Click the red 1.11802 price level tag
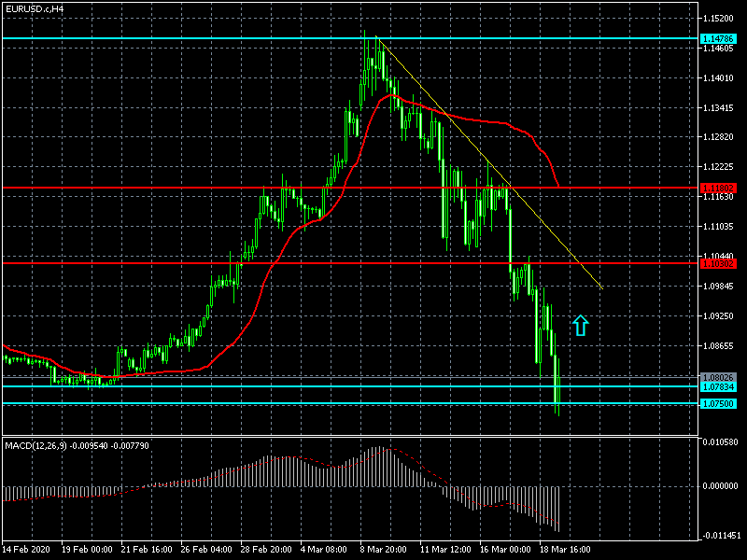747x560 pixels. point(718,189)
